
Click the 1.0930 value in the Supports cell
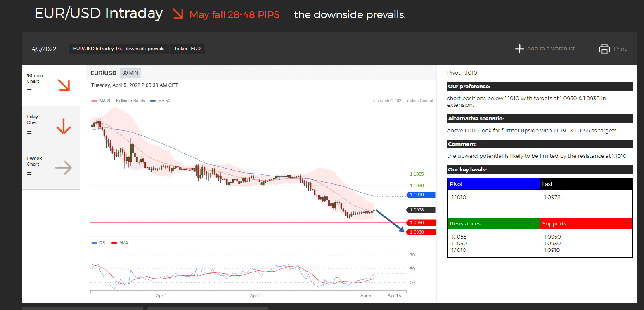click(x=552, y=243)
